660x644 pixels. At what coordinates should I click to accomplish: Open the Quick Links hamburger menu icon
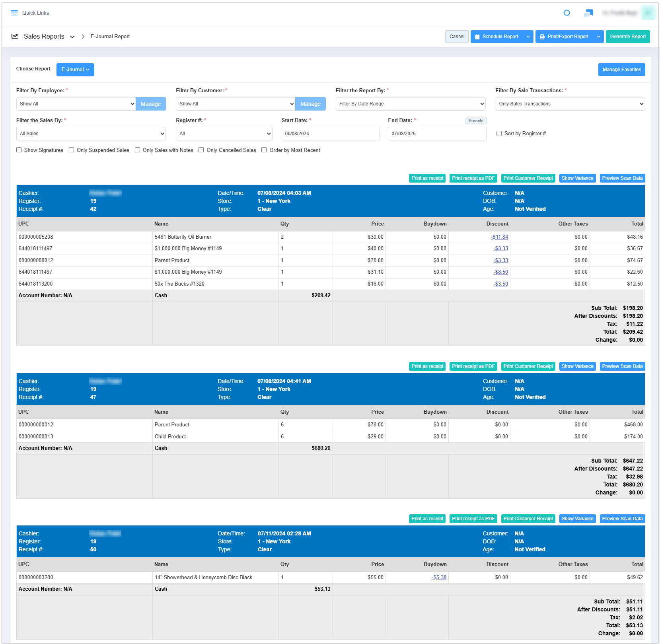[14, 13]
